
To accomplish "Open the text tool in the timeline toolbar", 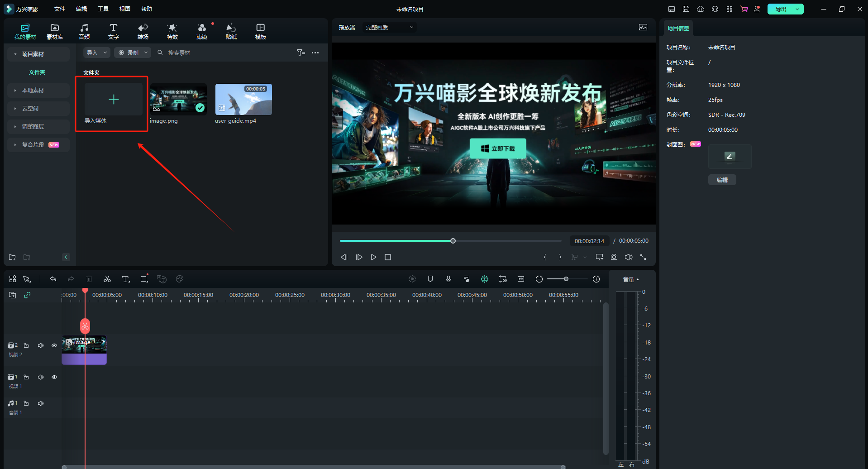I will 125,279.
